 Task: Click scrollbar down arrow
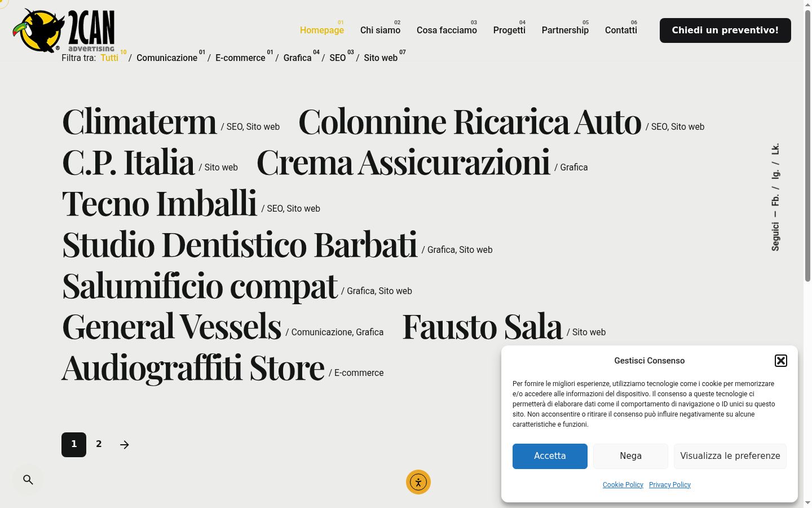pyautogui.click(x=807, y=503)
